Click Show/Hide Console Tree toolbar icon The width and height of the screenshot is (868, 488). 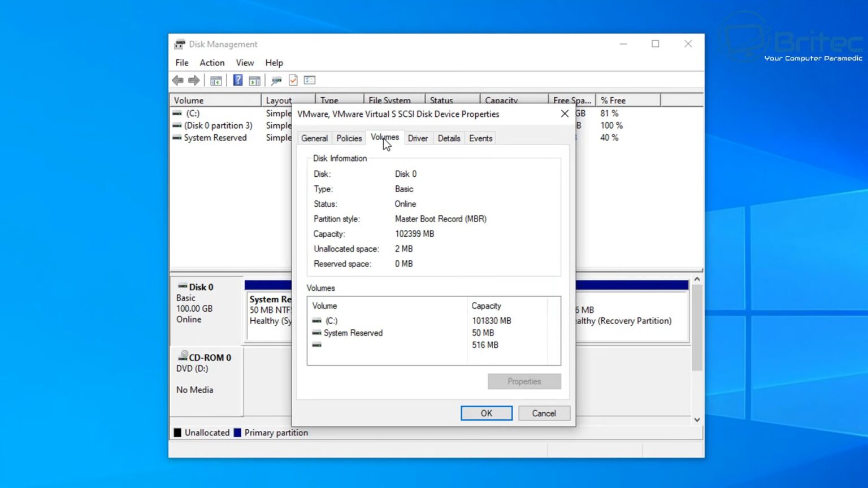[216, 80]
